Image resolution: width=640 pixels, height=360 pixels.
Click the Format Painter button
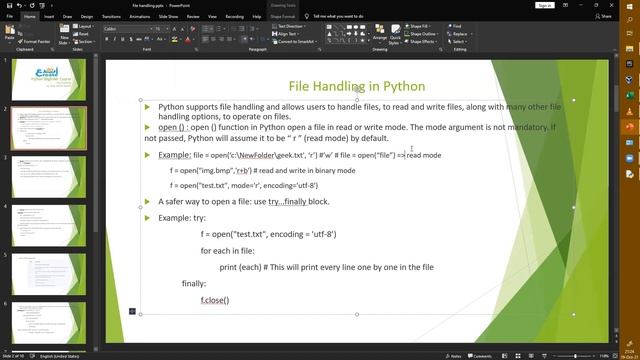point(34,42)
